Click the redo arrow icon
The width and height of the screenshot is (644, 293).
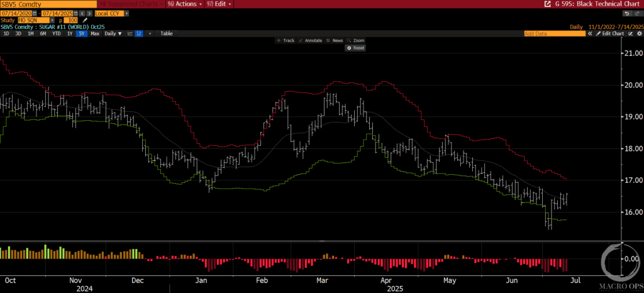click(638, 14)
